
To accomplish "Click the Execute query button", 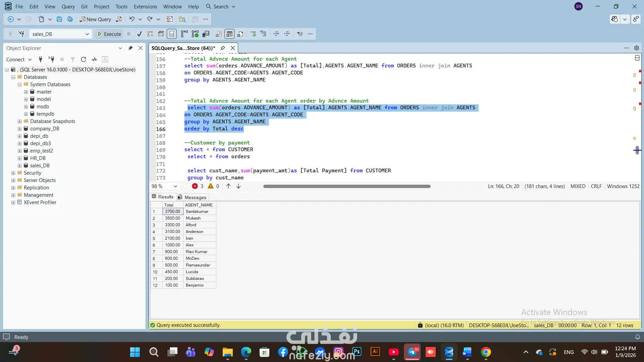I will coord(109,34).
